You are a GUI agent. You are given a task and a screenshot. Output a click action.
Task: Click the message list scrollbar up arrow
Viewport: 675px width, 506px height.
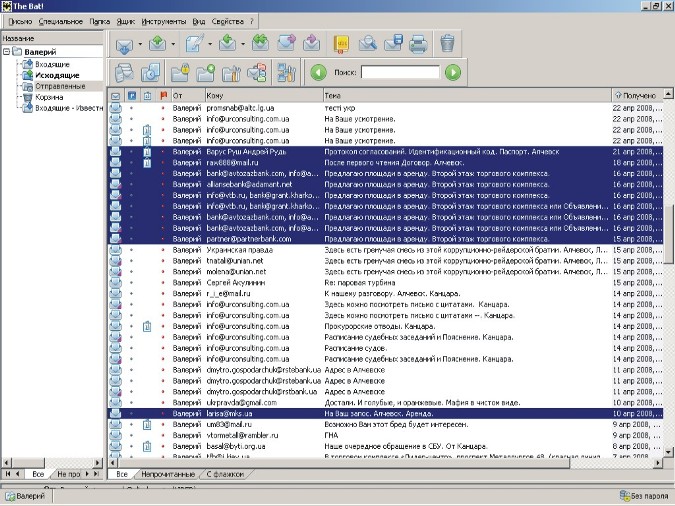pos(668,93)
